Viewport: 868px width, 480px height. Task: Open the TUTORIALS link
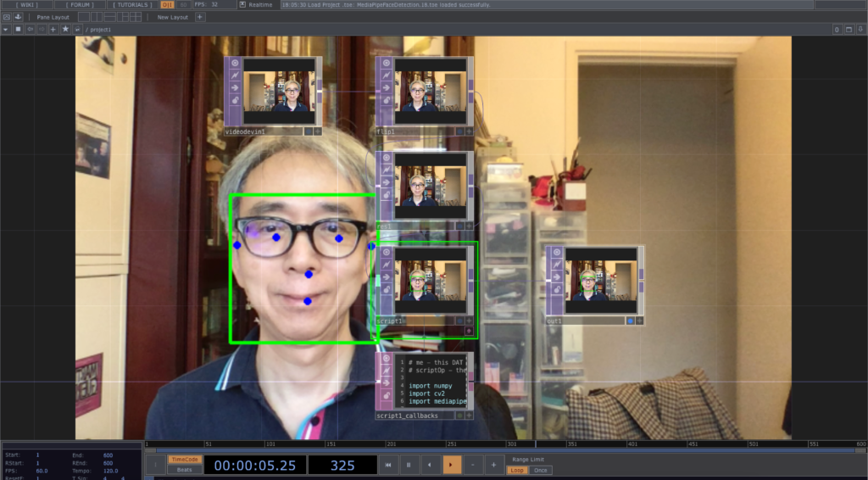point(132,4)
